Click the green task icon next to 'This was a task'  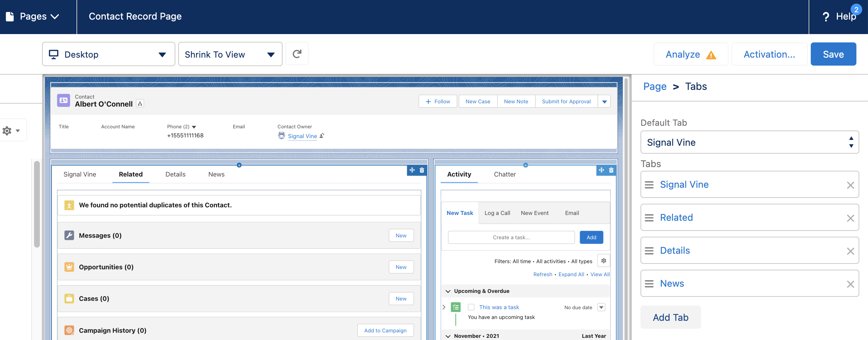455,307
